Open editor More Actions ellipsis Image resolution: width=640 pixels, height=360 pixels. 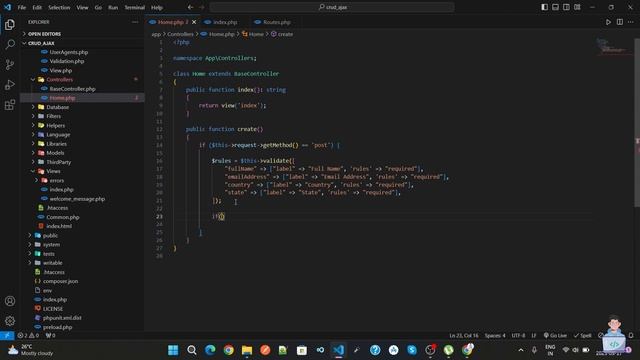click(x=631, y=22)
